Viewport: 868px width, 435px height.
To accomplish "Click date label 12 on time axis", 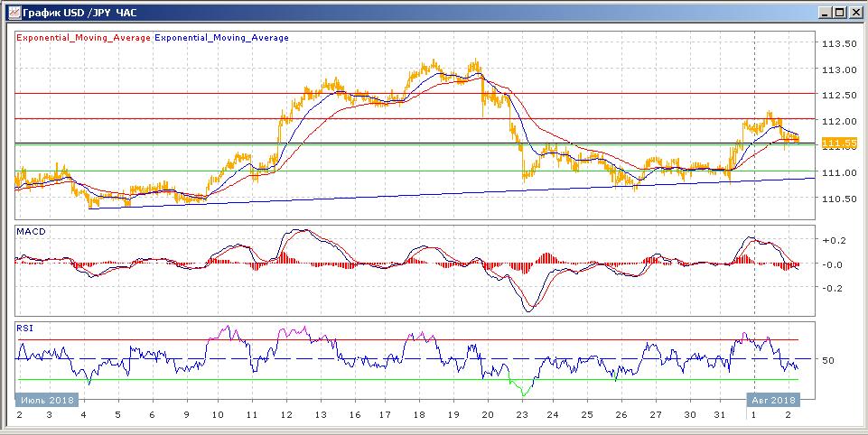I will [x=286, y=414].
